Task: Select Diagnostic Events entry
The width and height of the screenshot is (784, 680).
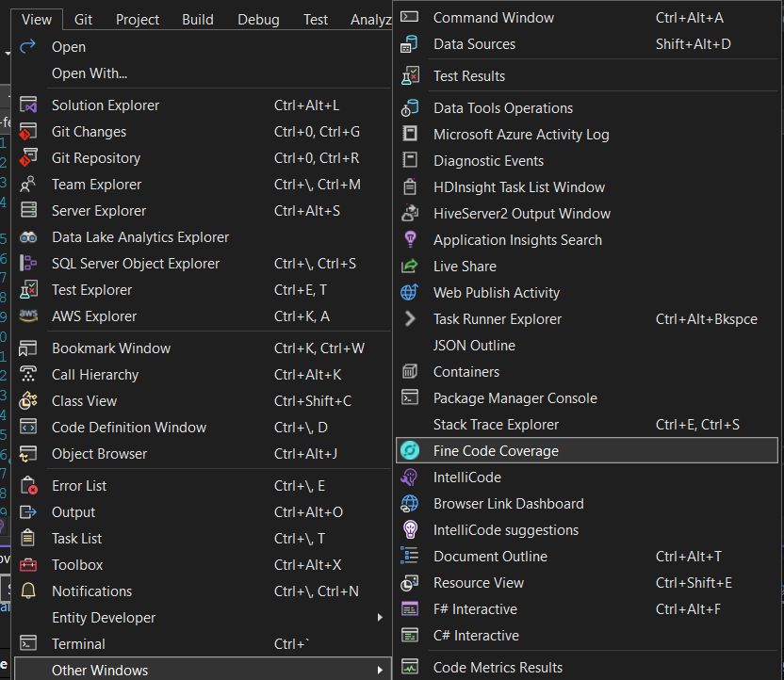Action: [x=587, y=161]
